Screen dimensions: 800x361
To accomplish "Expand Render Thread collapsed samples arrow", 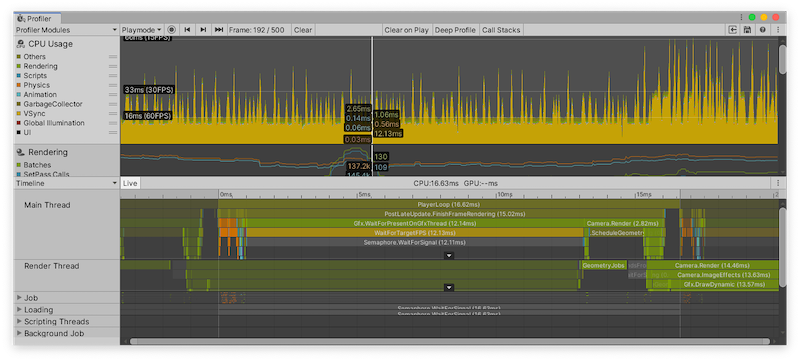I will (x=448, y=288).
